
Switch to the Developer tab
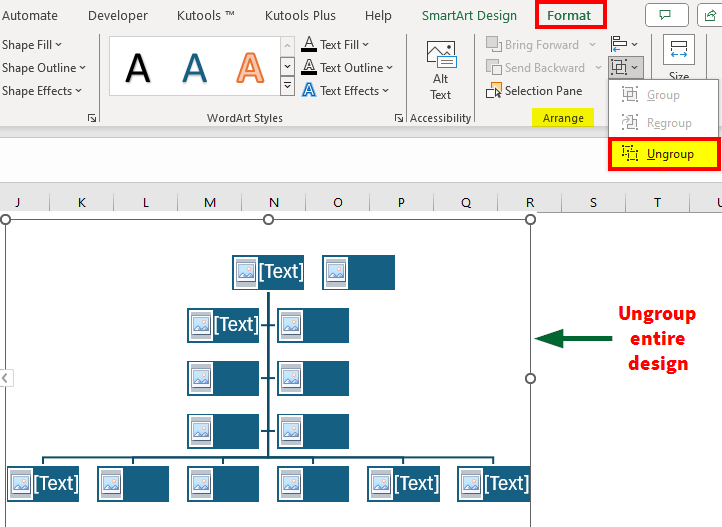118,16
